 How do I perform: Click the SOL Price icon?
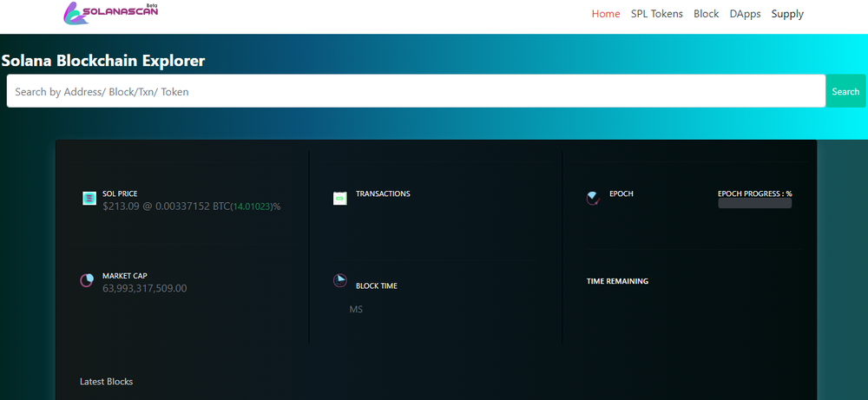89,199
